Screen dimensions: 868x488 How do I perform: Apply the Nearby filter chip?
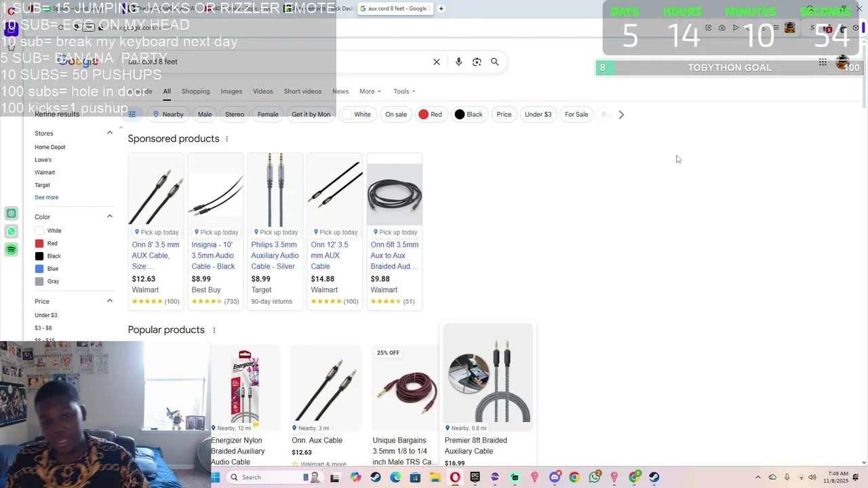pyautogui.click(x=167, y=115)
